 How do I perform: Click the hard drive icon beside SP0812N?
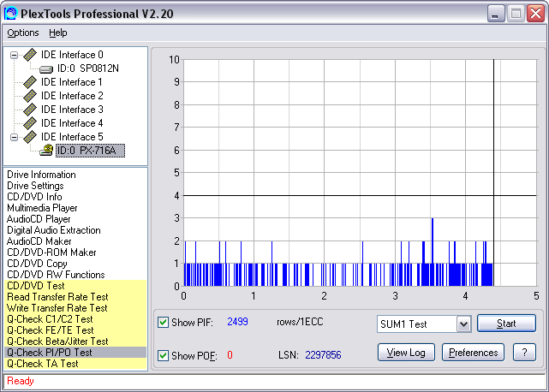(46, 69)
